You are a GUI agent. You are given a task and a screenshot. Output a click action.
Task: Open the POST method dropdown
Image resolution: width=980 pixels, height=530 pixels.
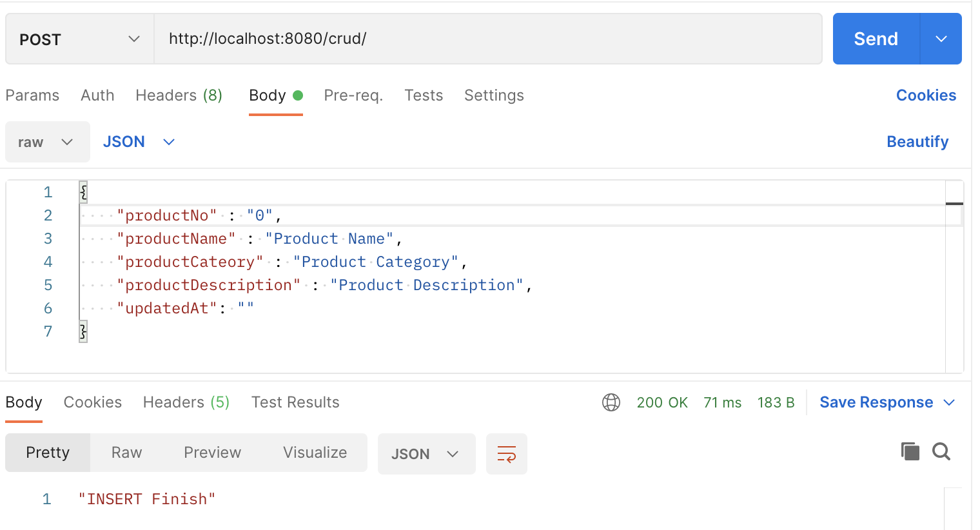coord(79,39)
